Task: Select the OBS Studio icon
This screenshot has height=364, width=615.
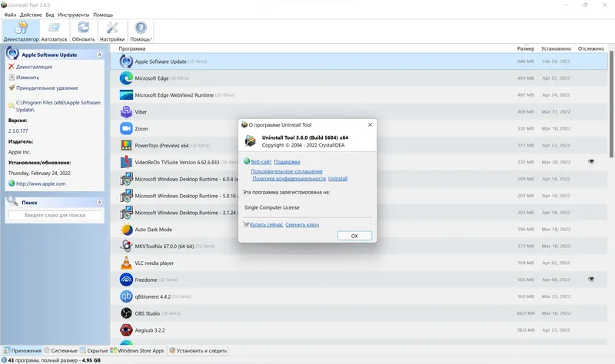Action: (126, 313)
